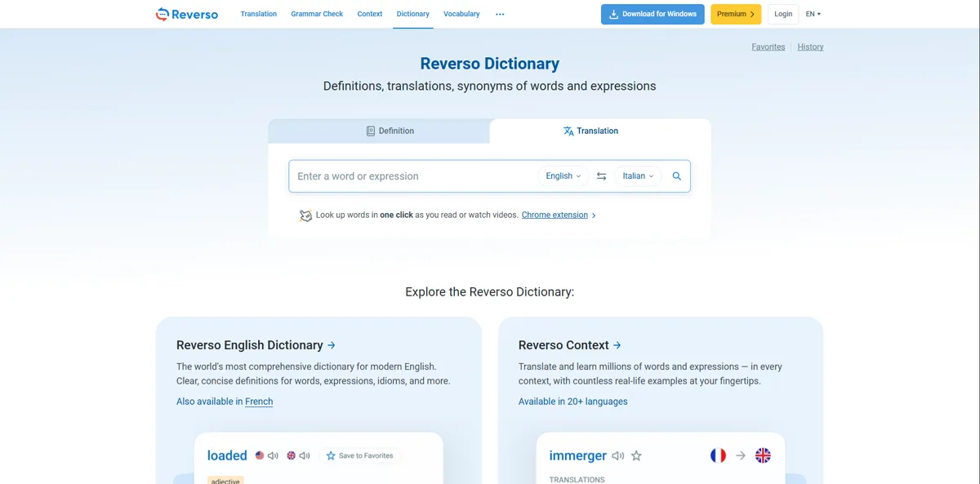Play audio for immerger
980x484 pixels.
618,455
